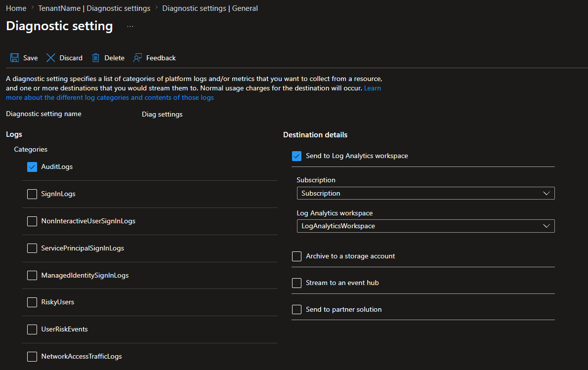Screen dimensions: 588x370
Task: Uncheck Send to Log Analytics workspace
Action: [x=296, y=156]
